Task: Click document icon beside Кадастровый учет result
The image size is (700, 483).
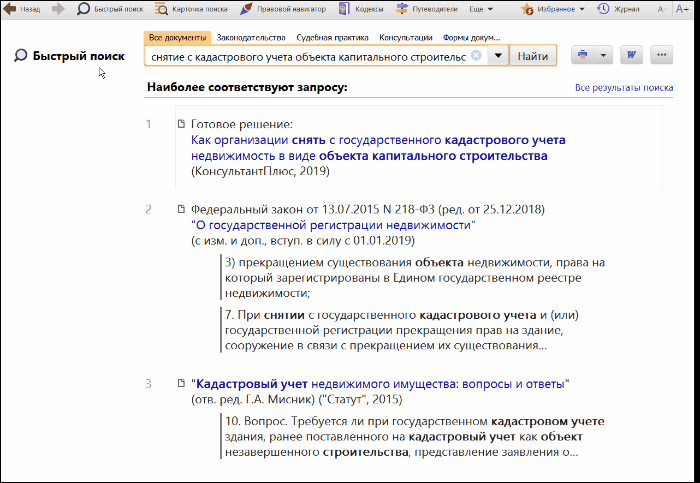Action: 181,383
